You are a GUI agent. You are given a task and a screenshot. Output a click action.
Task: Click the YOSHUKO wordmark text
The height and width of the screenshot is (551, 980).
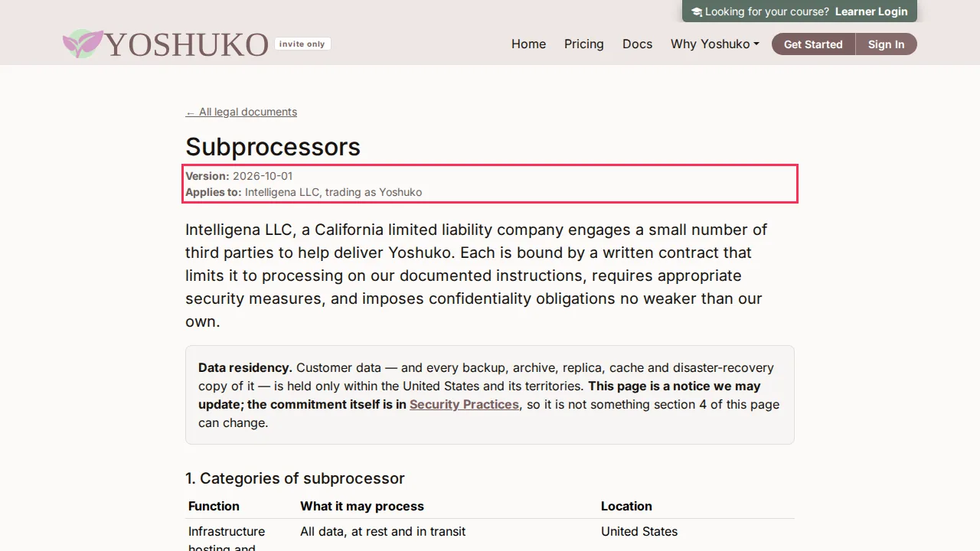coord(187,44)
